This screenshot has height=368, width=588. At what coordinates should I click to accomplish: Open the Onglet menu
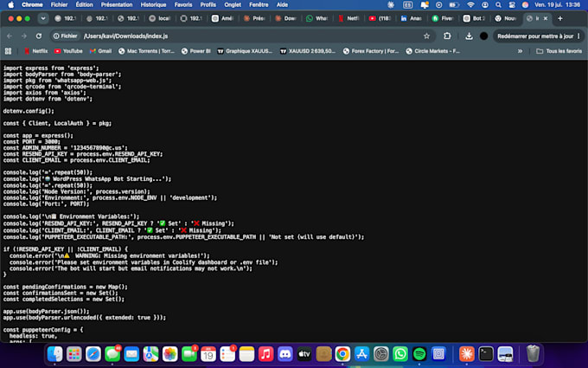pyautogui.click(x=233, y=5)
